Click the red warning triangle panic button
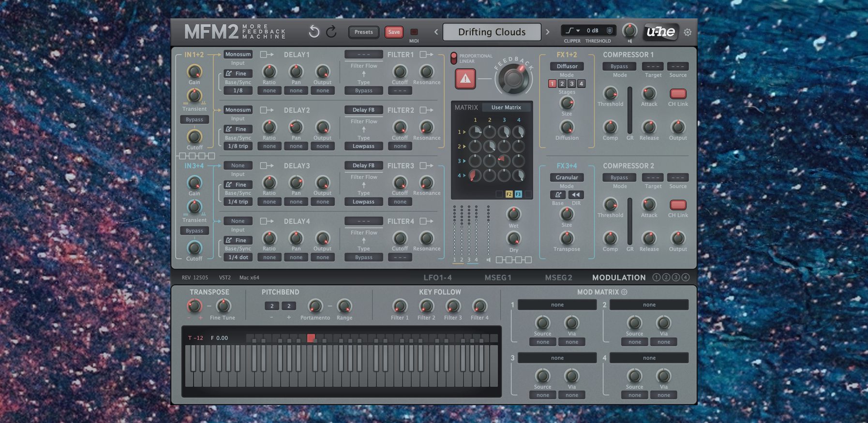This screenshot has width=868, height=423. [x=465, y=78]
